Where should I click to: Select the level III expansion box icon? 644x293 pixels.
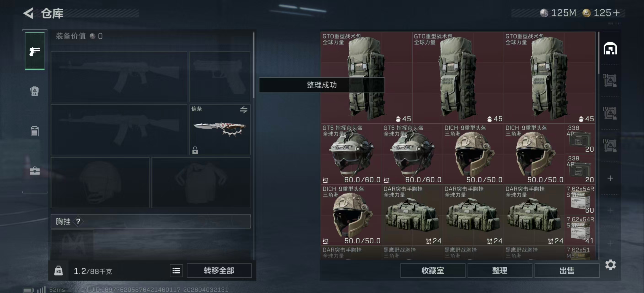point(610,81)
